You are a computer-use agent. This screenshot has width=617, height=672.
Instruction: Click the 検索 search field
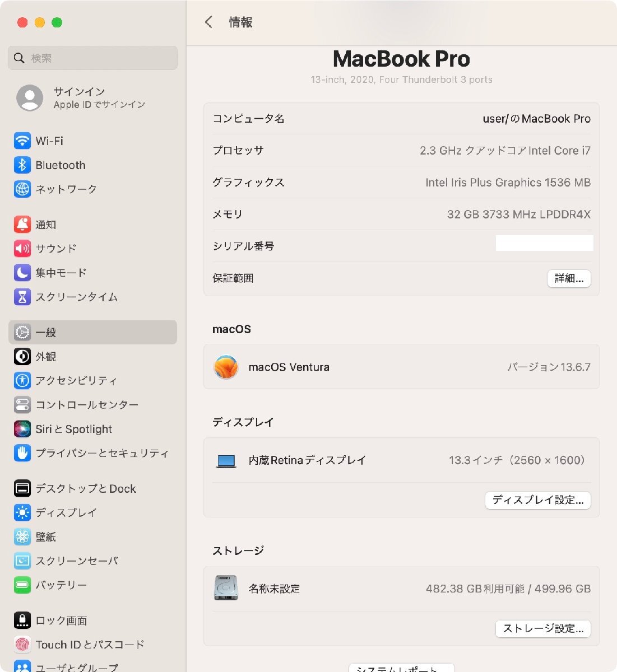93,58
